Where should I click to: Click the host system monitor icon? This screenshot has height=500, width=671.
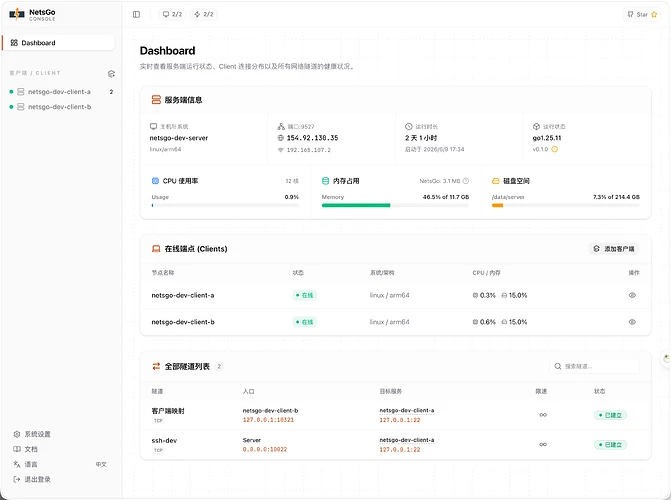(x=153, y=127)
